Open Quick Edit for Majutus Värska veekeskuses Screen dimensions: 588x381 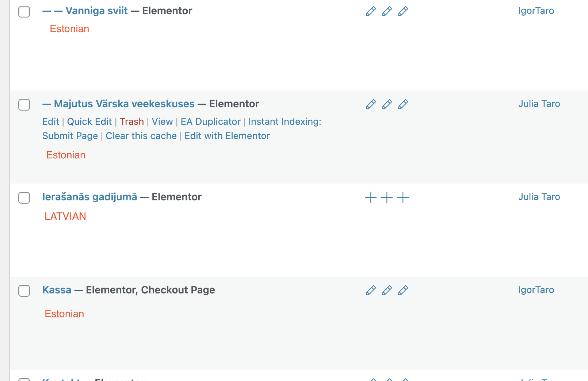pyautogui.click(x=89, y=122)
